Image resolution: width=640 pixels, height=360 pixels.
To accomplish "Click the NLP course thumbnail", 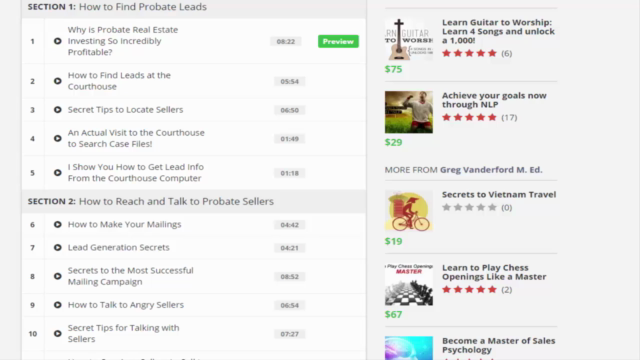I will (x=409, y=112).
